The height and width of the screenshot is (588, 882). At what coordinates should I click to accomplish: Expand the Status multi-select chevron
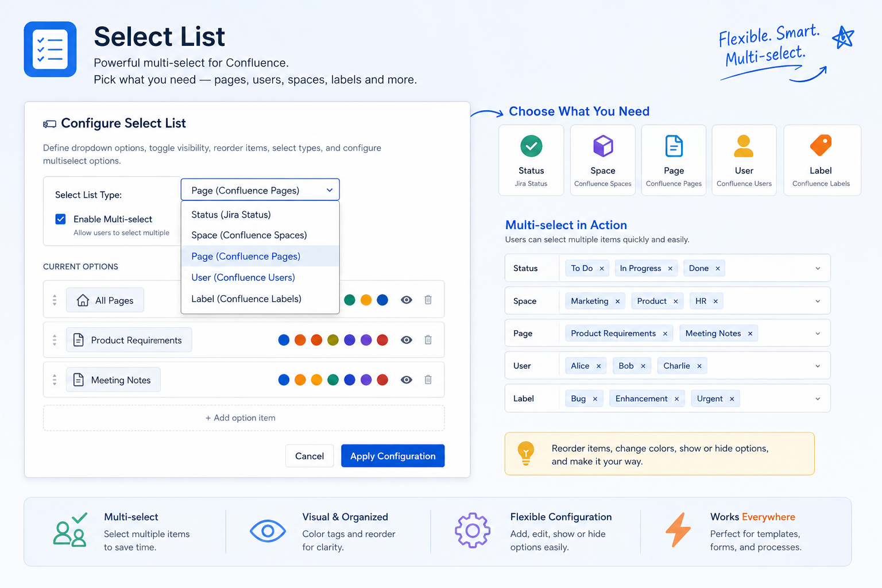(818, 269)
